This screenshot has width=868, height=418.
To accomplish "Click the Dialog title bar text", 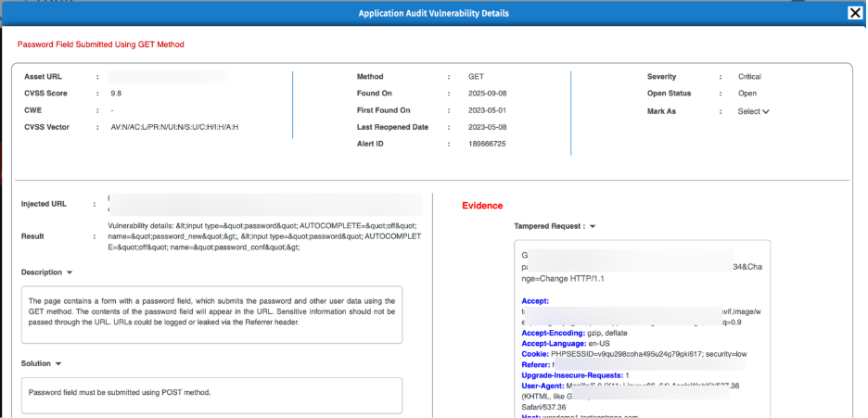I will [434, 13].
